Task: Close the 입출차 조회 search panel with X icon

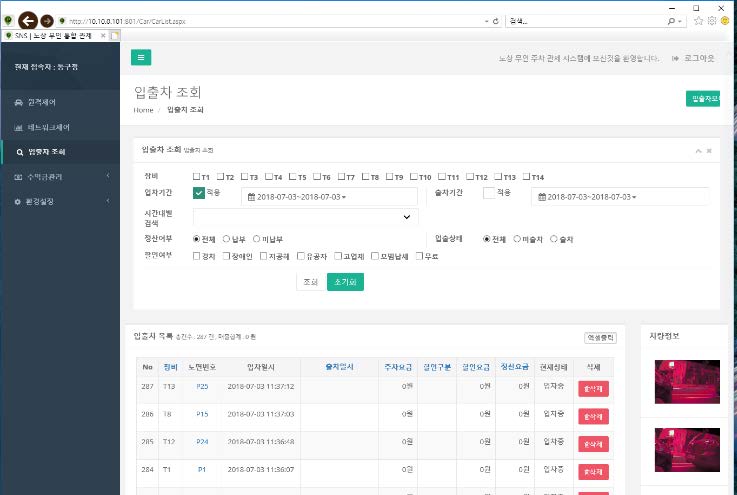Action: [x=709, y=150]
